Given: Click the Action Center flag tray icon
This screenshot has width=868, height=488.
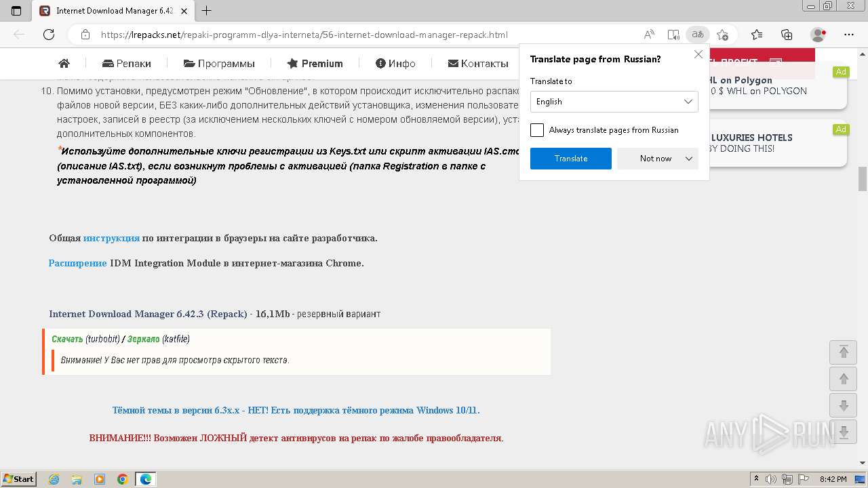Looking at the screenshot, I should (x=804, y=479).
